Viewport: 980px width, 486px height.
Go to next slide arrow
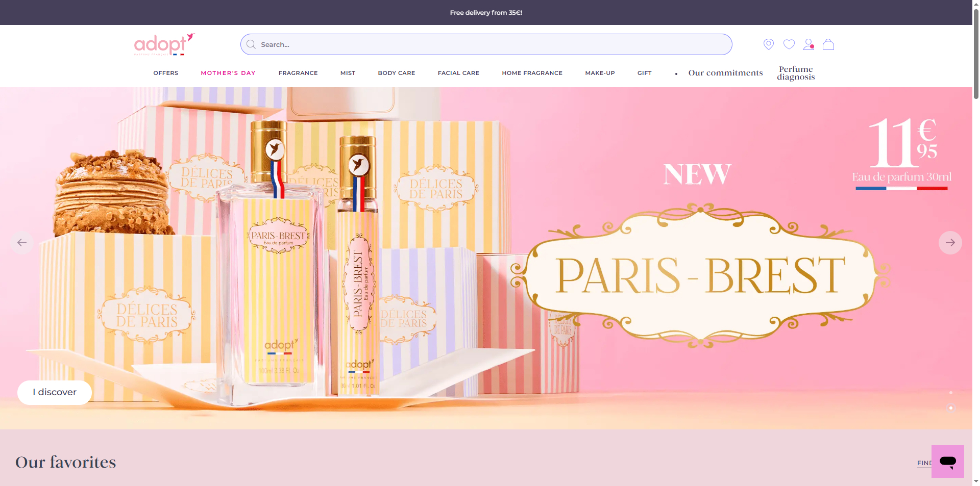(950, 242)
